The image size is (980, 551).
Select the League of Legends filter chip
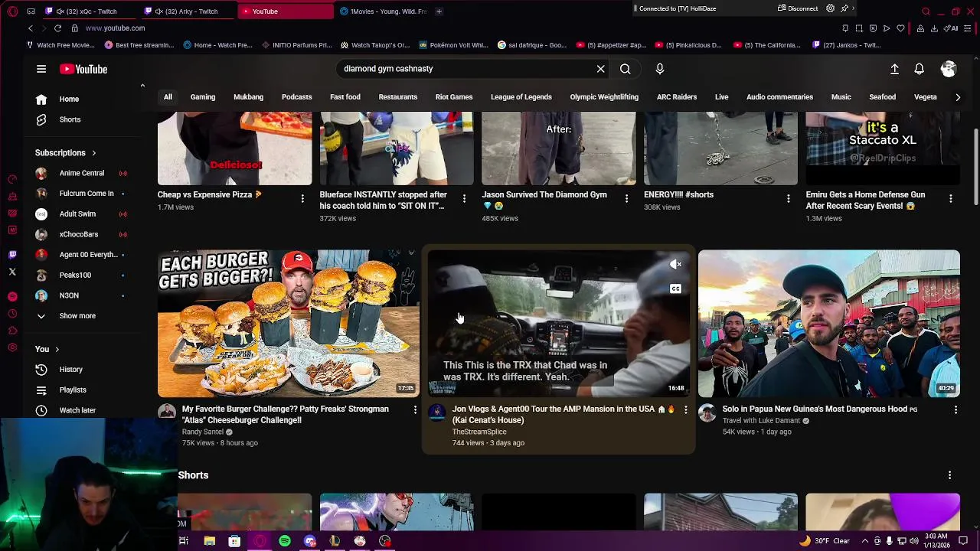click(521, 97)
